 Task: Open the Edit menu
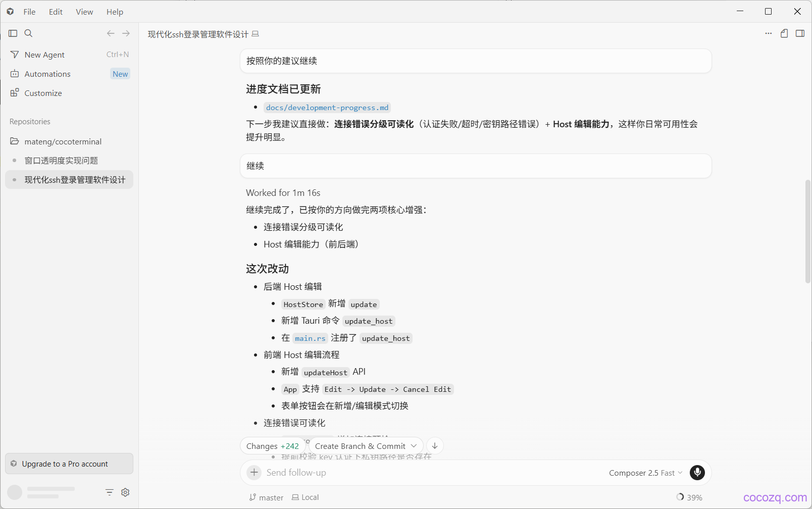56,12
